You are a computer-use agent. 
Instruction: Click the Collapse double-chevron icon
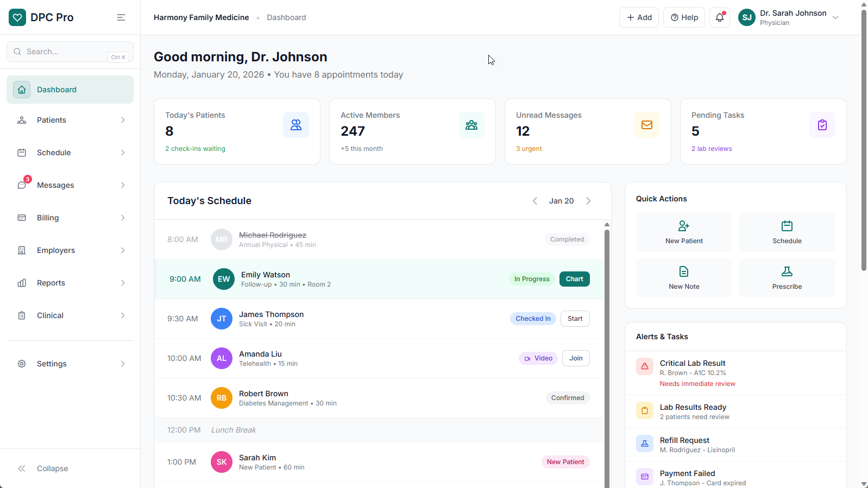pyautogui.click(x=22, y=468)
